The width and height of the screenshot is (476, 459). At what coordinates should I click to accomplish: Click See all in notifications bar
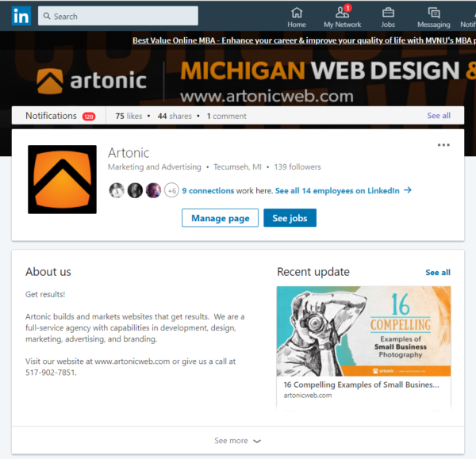(x=439, y=116)
